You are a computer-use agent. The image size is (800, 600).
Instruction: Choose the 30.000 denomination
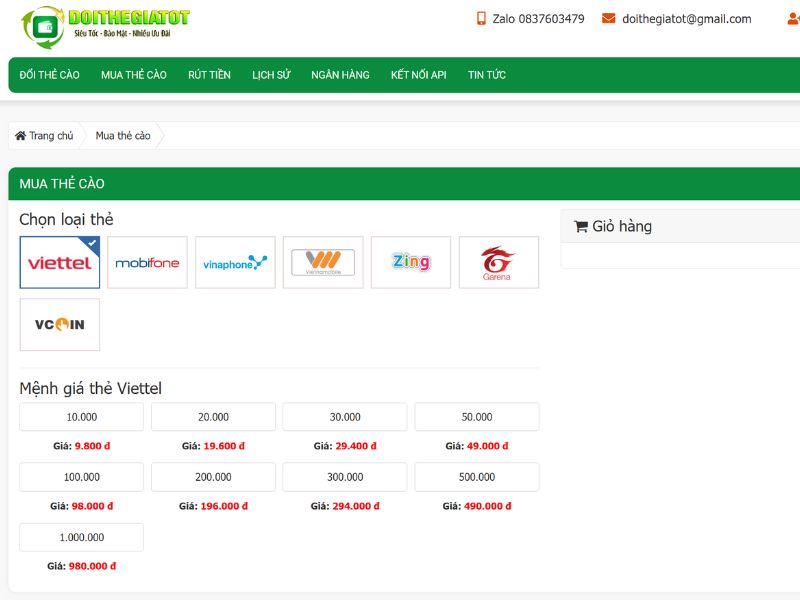pyautogui.click(x=345, y=417)
